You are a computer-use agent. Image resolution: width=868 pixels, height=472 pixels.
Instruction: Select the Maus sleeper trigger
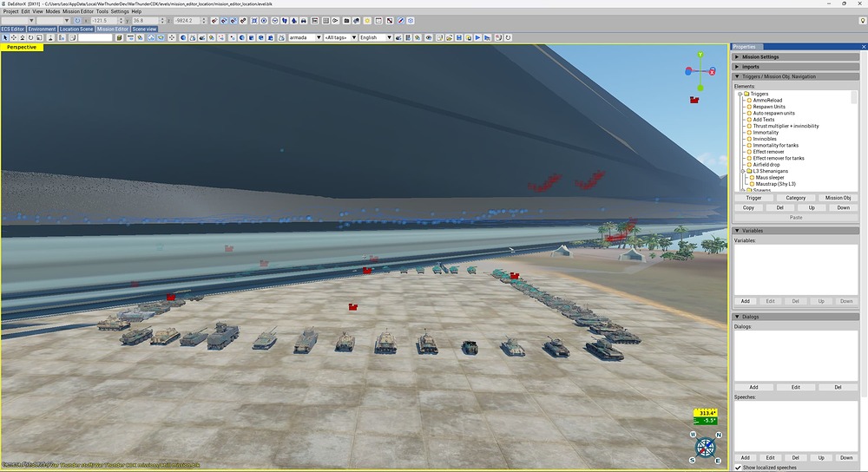[x=769, y=178]
